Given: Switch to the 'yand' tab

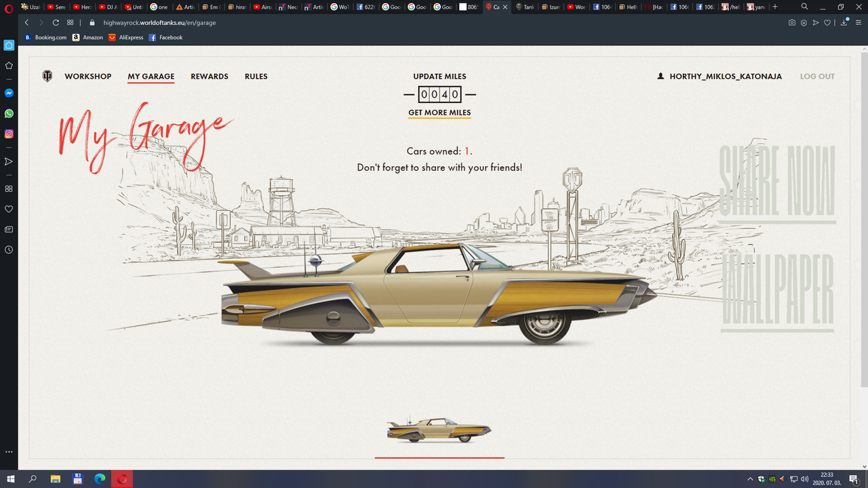Looking at the screenshot, I should 757,7.
